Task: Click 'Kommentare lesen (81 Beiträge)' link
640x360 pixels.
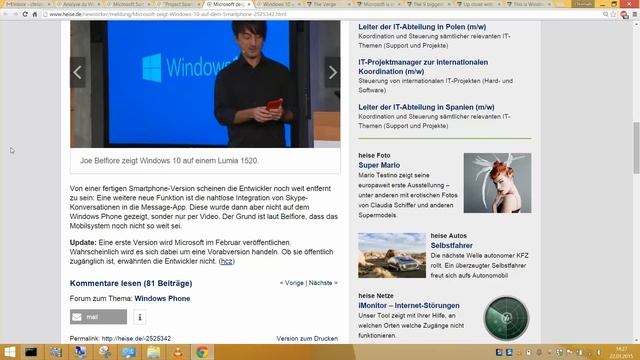Action: tap(131, 283)
